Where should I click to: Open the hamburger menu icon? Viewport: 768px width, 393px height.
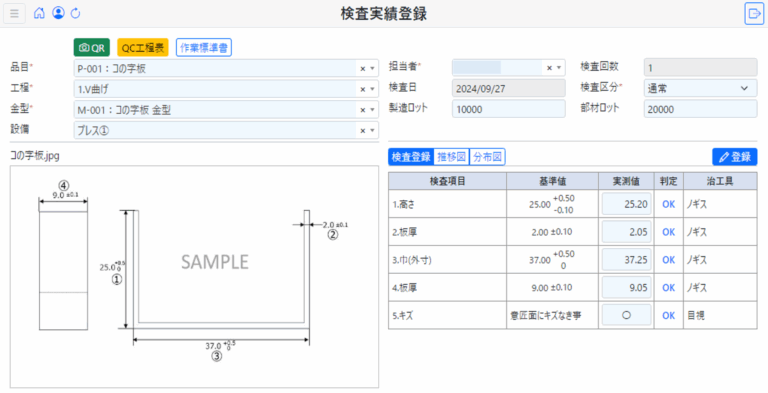14,13
